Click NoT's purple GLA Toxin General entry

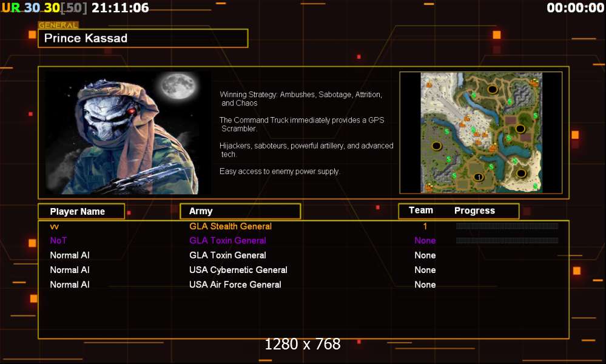227,240
